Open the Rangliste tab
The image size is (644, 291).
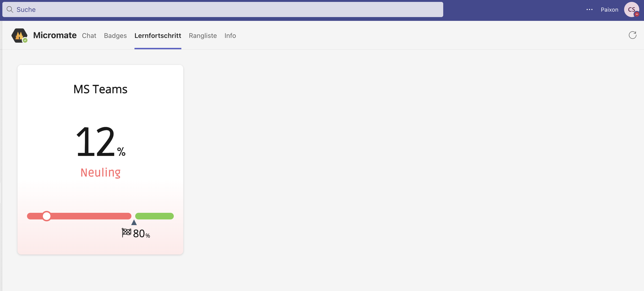click(x=203, y=36)
